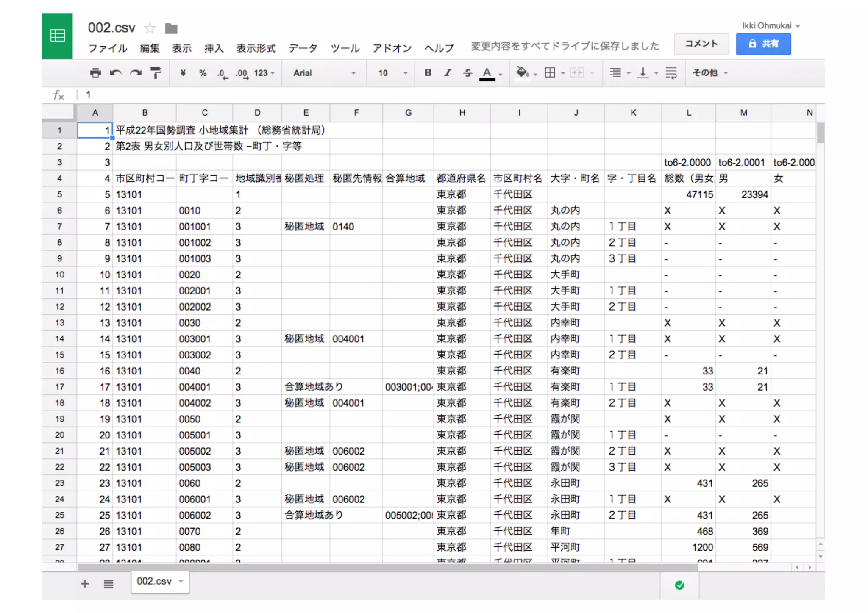Select the paint format roller icon
This screenshot has width=868, height=613.
coord(156,73)
